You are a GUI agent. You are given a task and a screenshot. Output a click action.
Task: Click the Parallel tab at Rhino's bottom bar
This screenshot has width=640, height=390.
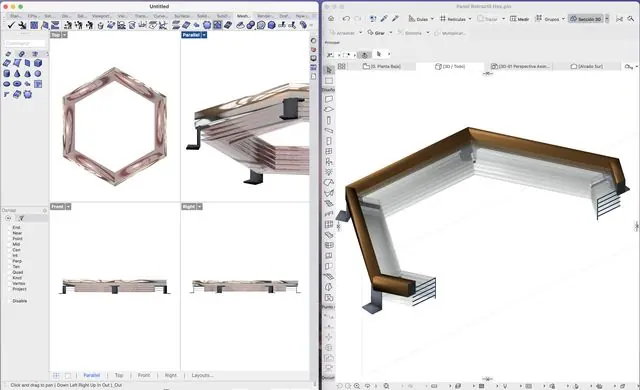[91, 375]
